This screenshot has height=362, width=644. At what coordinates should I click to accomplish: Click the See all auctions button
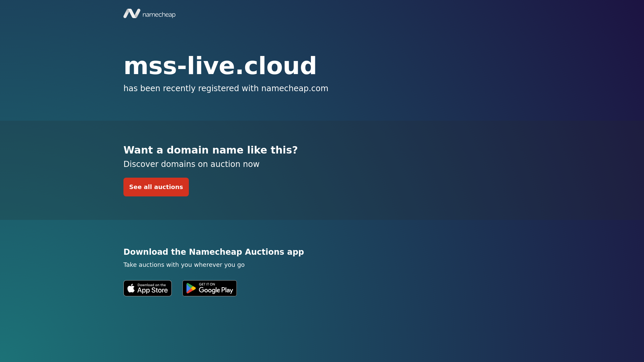coord(156,187)
